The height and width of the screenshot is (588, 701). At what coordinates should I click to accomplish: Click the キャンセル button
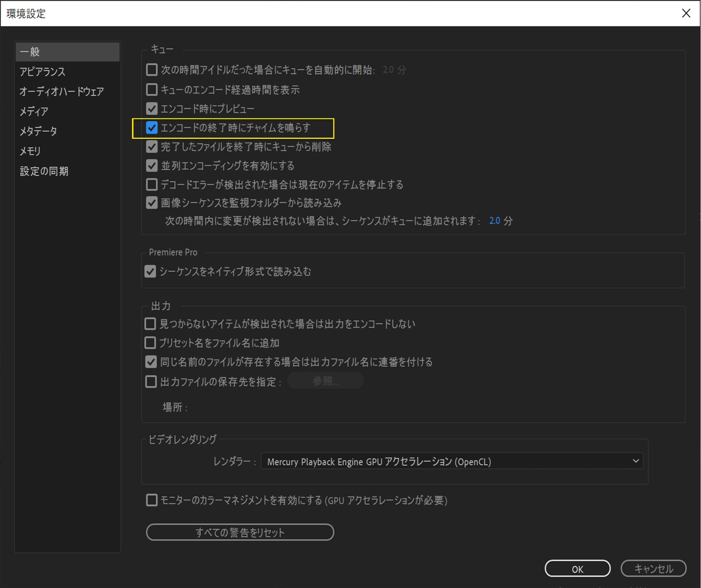click(653, 569)
